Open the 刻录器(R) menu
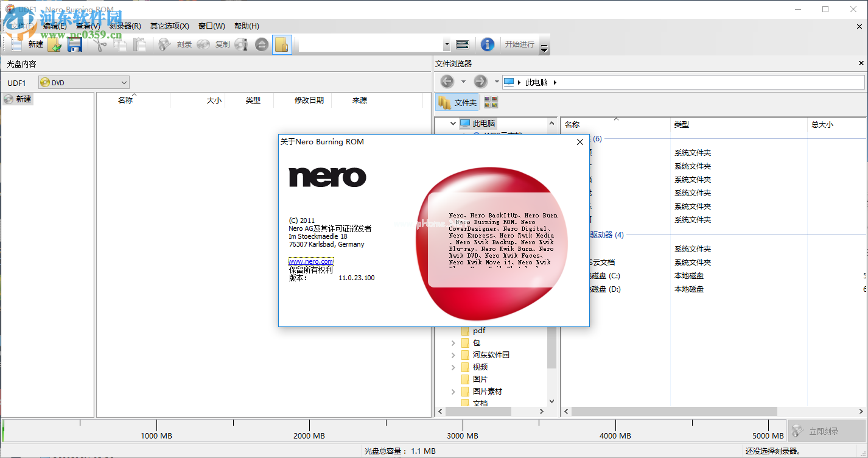Viewport: 868px width, 458px height. [125, 26]
